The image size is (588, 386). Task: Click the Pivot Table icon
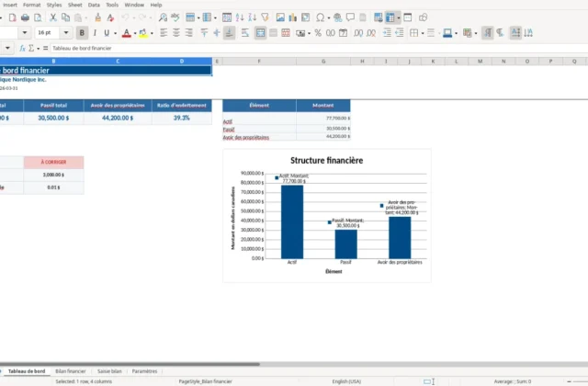pos(306,17)
